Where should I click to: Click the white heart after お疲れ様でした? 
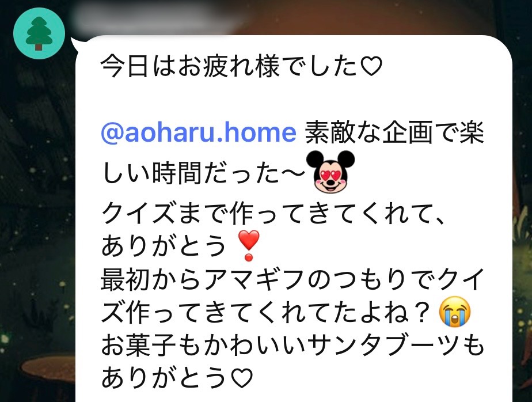pyautogui.click(x=371, y=66)
